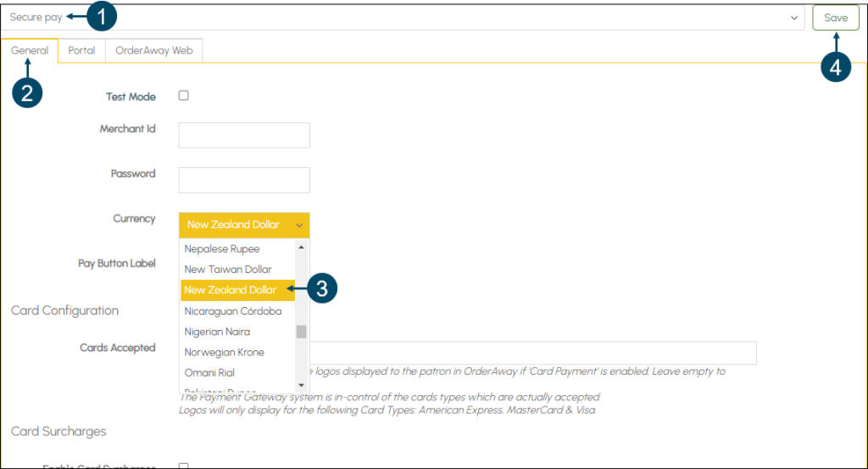This screenshot has height=469, width=868.
Task: Select Omani Rial currency option
Action: click(209, 373)
